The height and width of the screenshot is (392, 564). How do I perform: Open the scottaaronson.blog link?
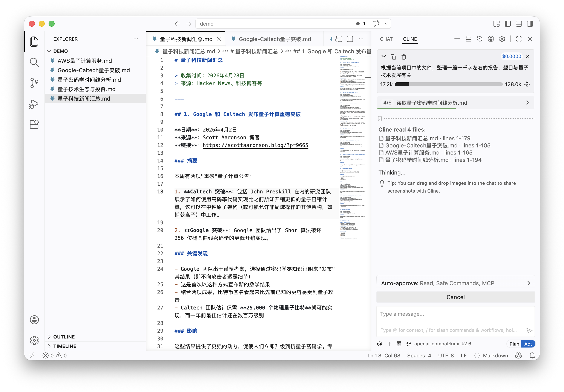click(x=255, y=145)
